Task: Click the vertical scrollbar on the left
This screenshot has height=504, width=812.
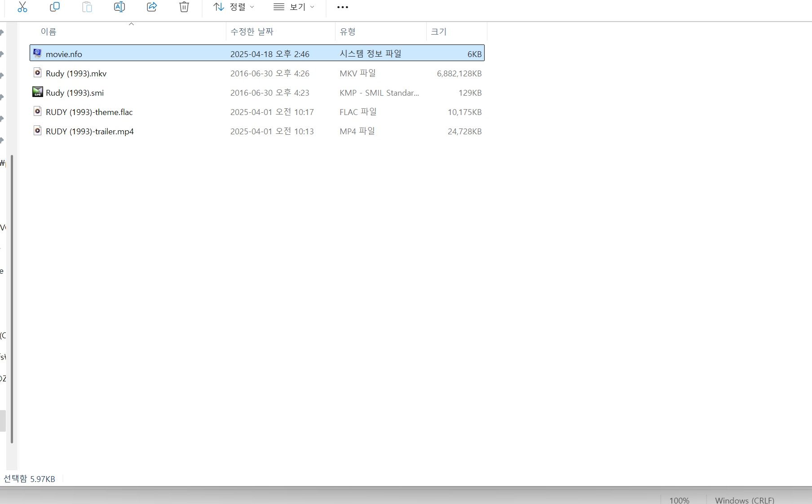Action: point(12,292)
